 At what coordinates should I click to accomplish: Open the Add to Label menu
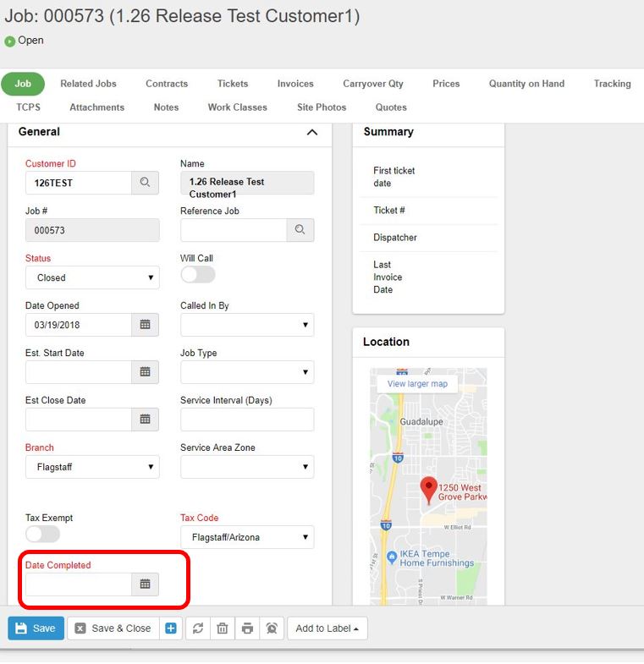pyautogui.click(x=328, y=628)
